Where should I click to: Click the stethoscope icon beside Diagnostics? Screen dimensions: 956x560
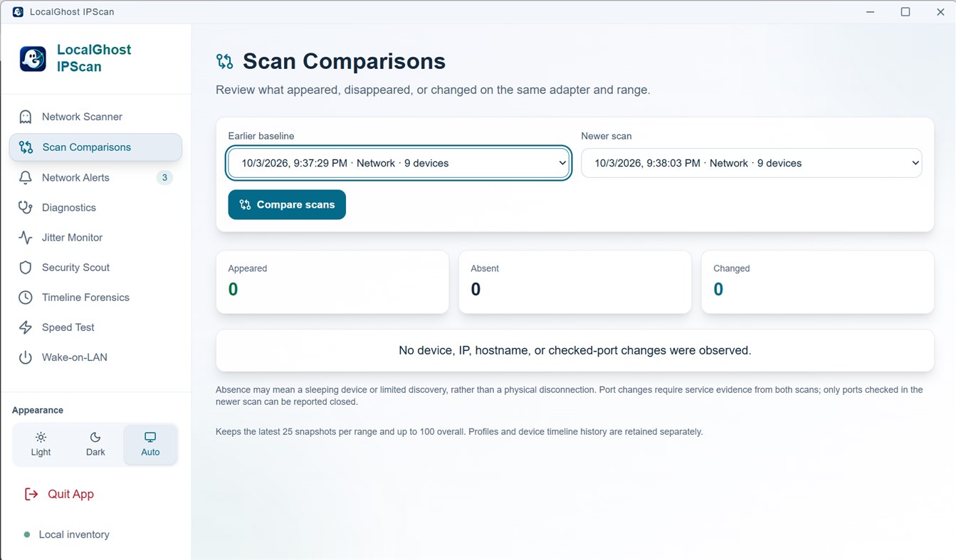[x=26, y=208]
